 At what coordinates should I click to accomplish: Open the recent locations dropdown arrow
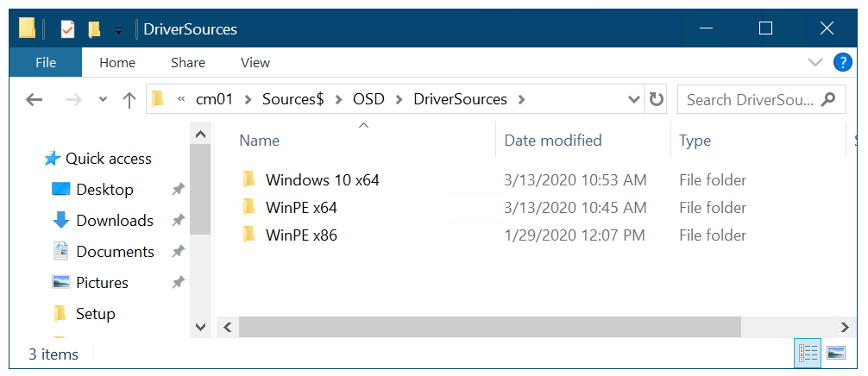[104, 100]
